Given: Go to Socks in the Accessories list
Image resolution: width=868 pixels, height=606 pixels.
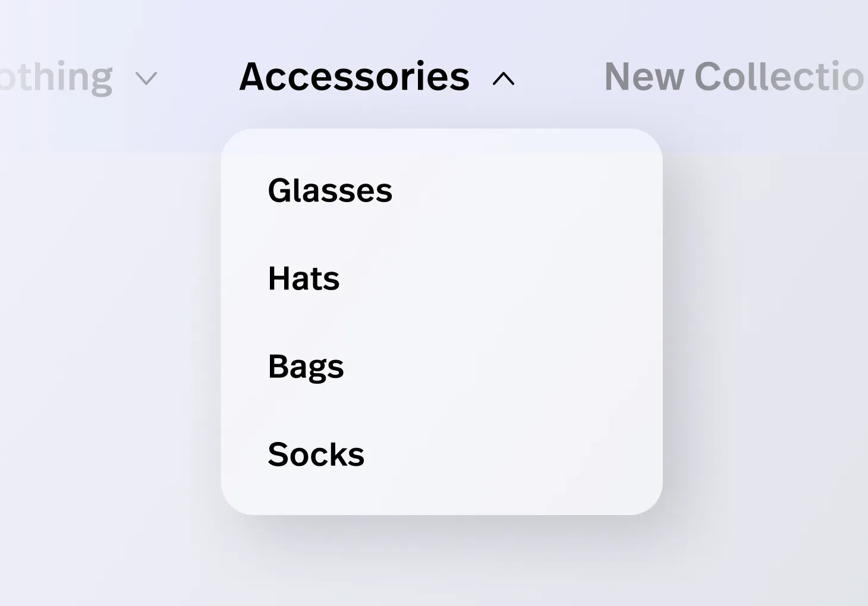Looking at the screenshot, I should tap(316, 454).
